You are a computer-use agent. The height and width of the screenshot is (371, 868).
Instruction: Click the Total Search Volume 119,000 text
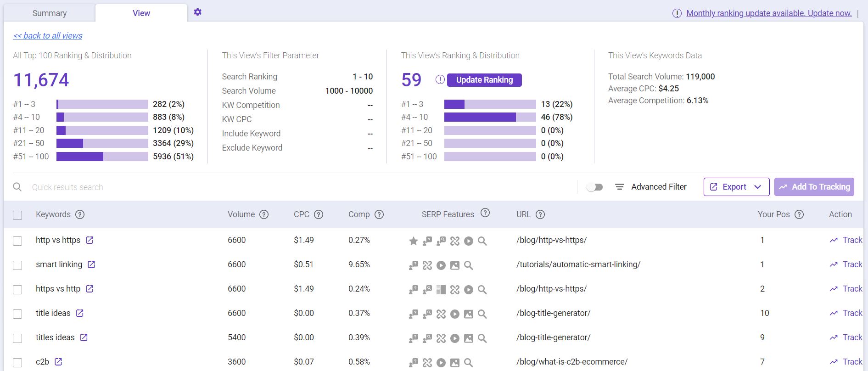pos(661,77)
